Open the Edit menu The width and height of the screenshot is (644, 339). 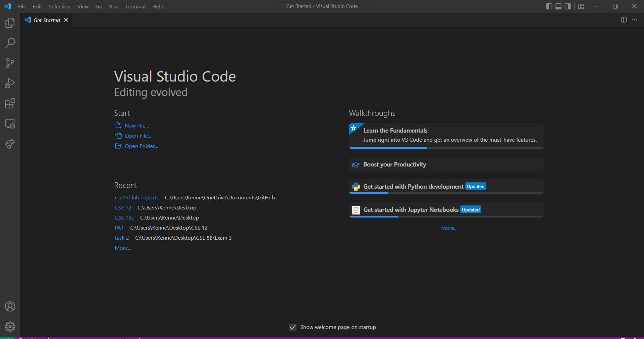coord(37,6)
